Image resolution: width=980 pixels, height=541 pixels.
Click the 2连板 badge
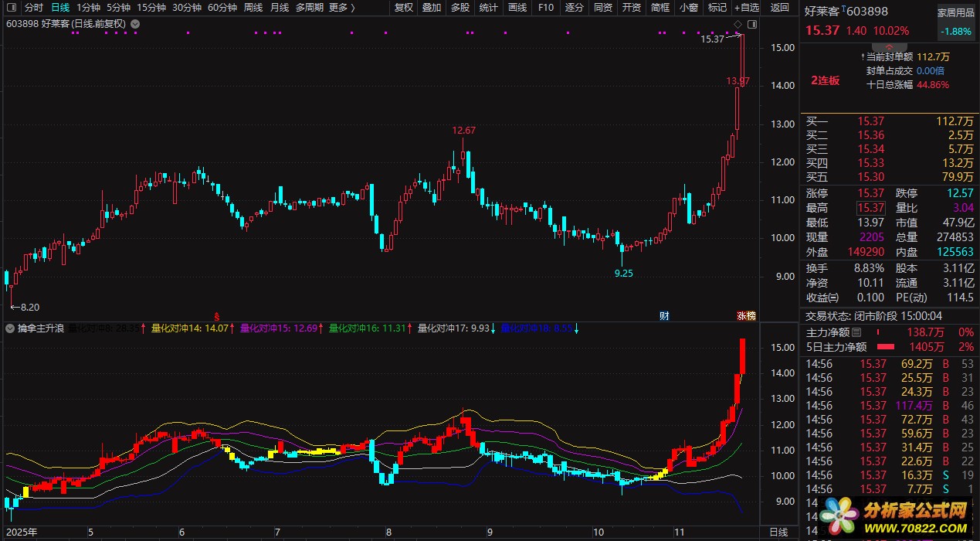click(x=825, y=80)
